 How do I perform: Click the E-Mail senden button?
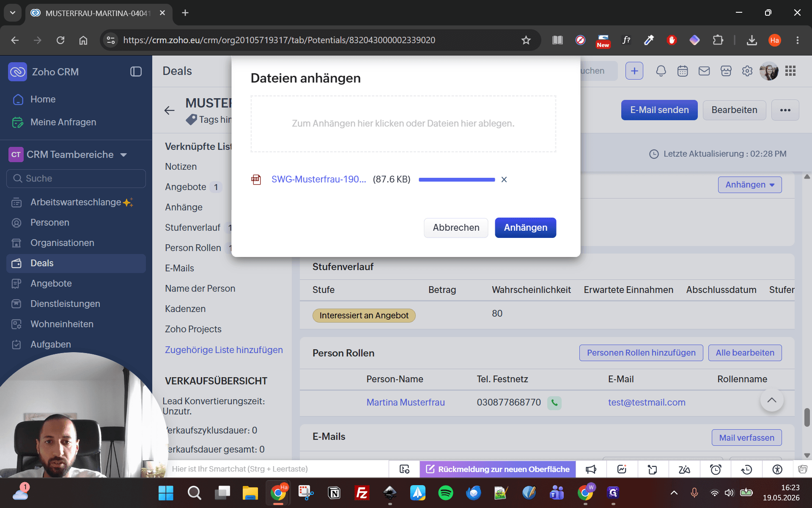[659, 110]
